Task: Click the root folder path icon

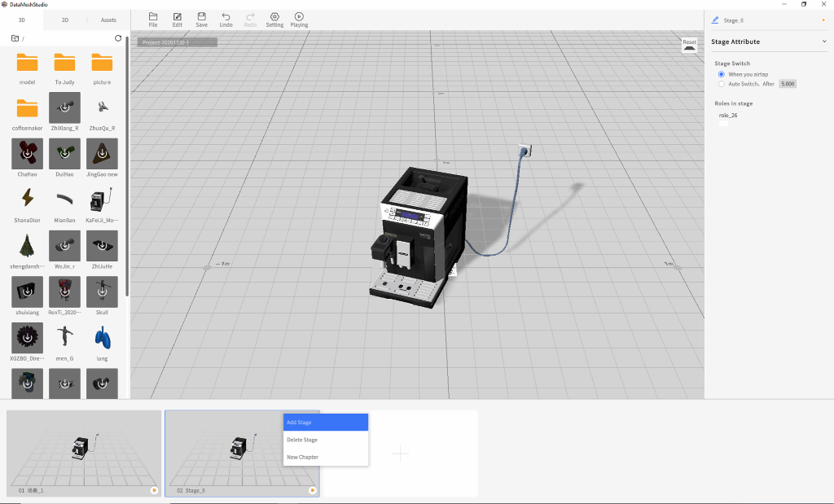Action: (x=15, y=38)
